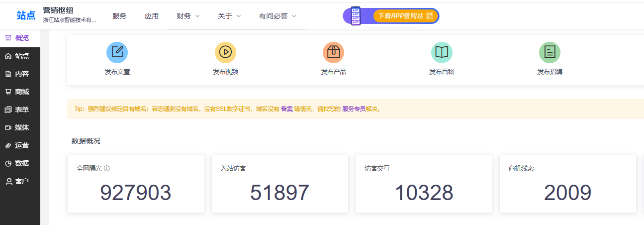Click the 发布百科 book icon
Viewport: 644px width, 225px height.
click(442, 52)
